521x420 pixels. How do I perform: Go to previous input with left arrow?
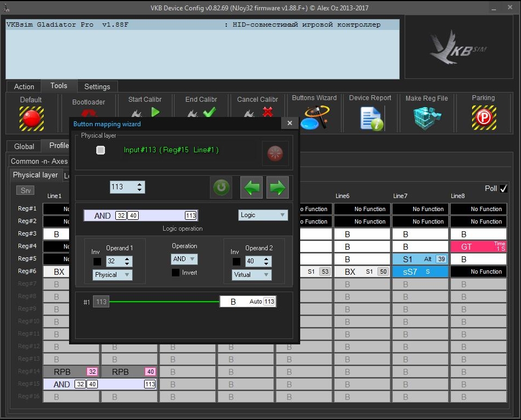pos(252,187)
